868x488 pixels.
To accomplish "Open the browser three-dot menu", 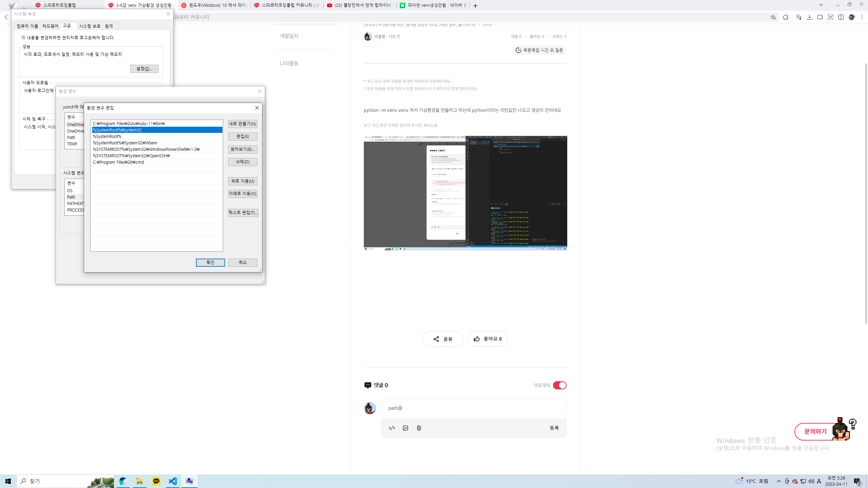I will click(x=862, y=17).
